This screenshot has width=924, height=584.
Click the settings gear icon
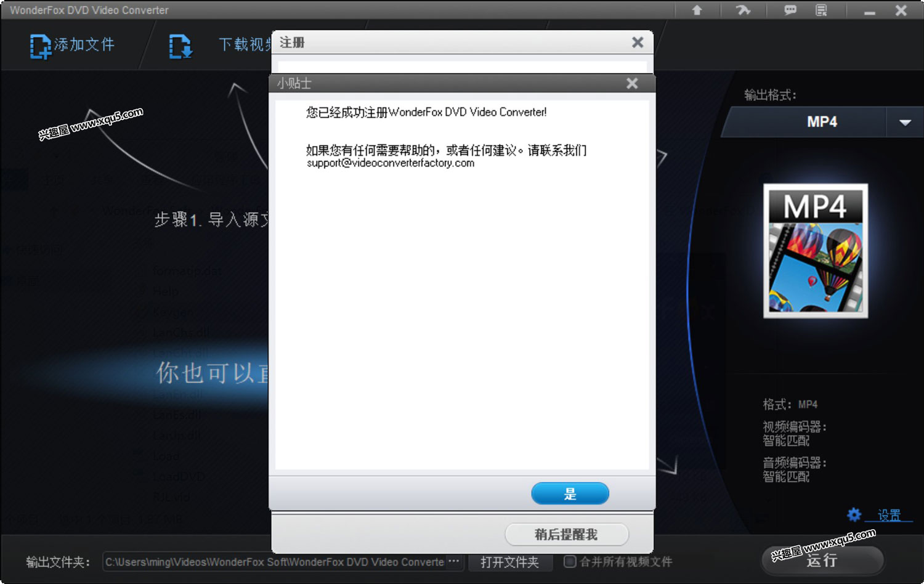click(x=854, y=514)
